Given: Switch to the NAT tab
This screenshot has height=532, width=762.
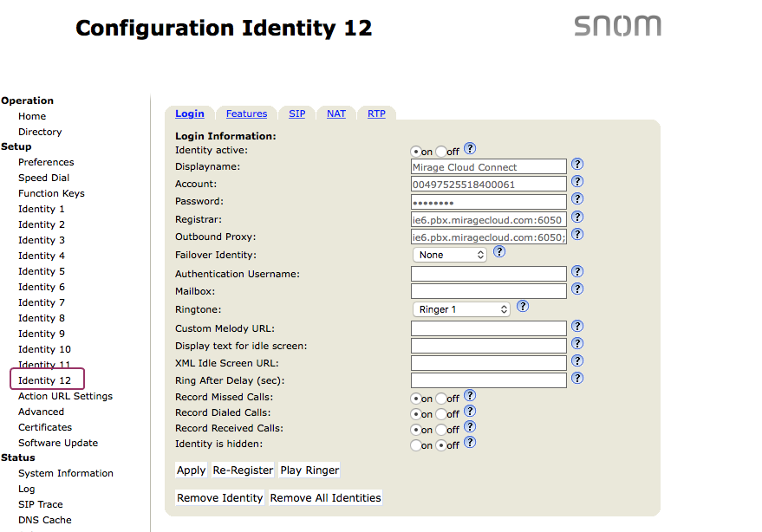Looking at the screenshot, I should (336, 114).
